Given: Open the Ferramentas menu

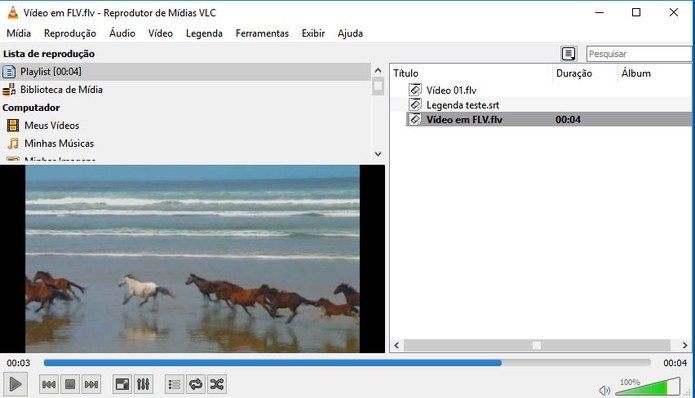Looking at the screenshot, I should (x=262, y=33).
